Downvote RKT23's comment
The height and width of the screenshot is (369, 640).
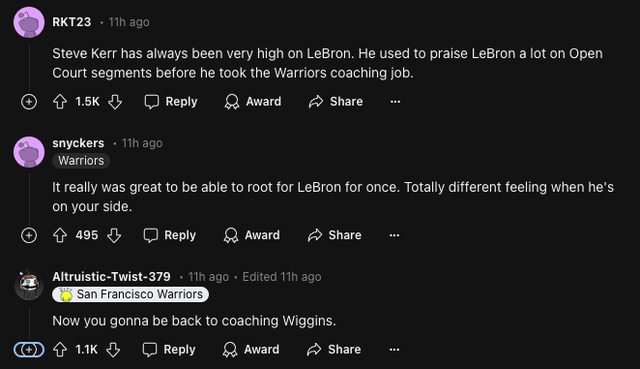coord(115,102)
